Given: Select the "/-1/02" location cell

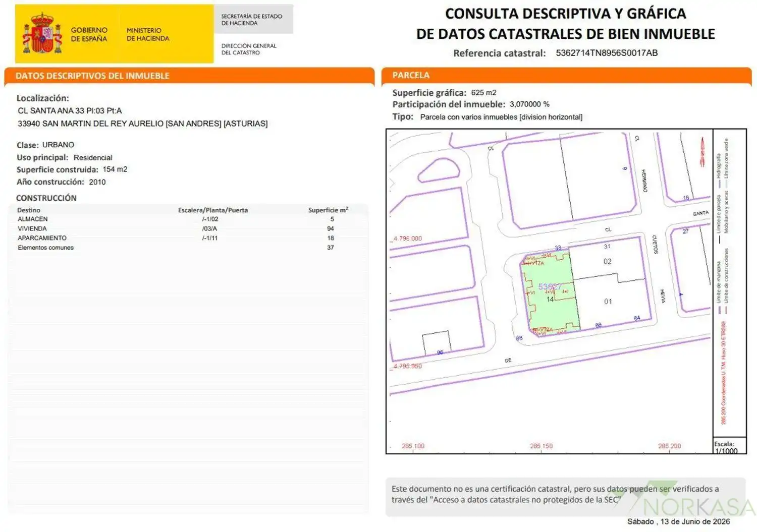Looking at the screenshot, I should [210, 219].
